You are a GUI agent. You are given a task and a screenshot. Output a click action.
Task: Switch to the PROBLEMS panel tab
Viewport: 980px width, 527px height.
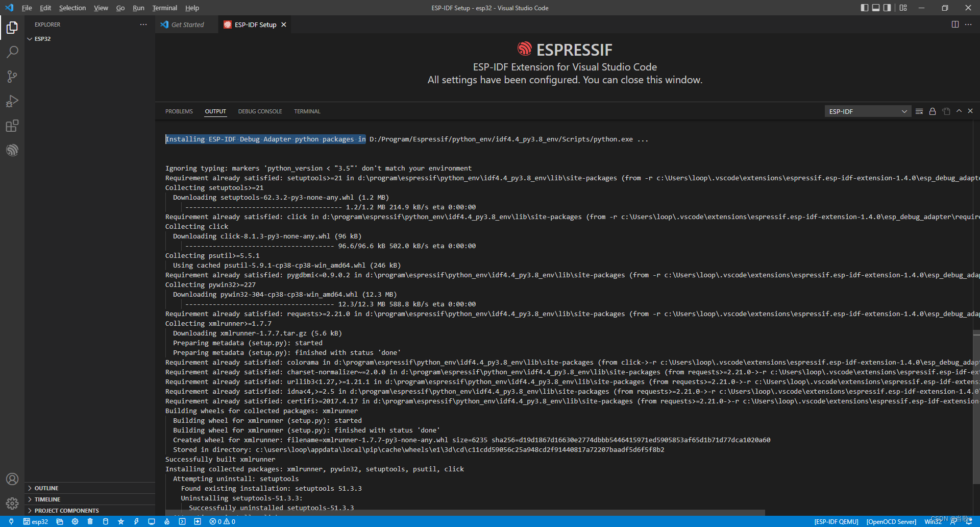(179, 111)
